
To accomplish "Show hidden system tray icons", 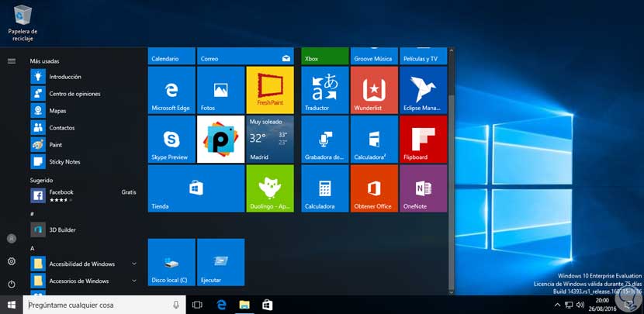I will [x=557, y=305].
